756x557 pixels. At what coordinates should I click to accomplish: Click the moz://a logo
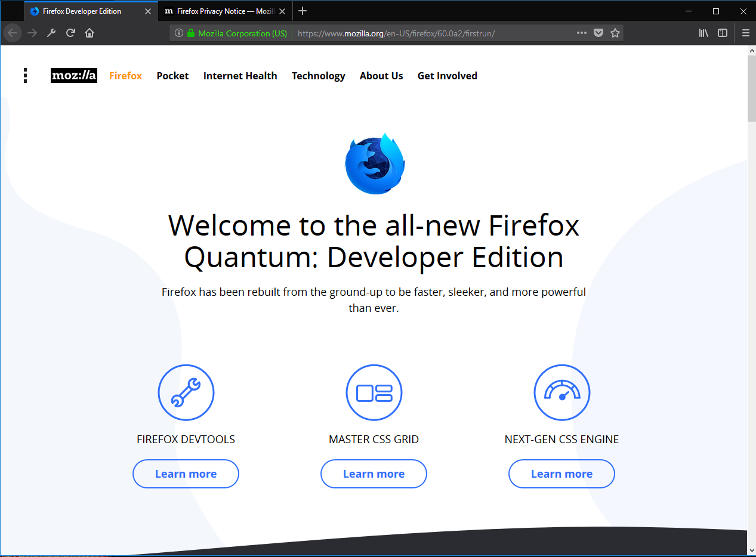pyautogui.click(x=73, y=75)
